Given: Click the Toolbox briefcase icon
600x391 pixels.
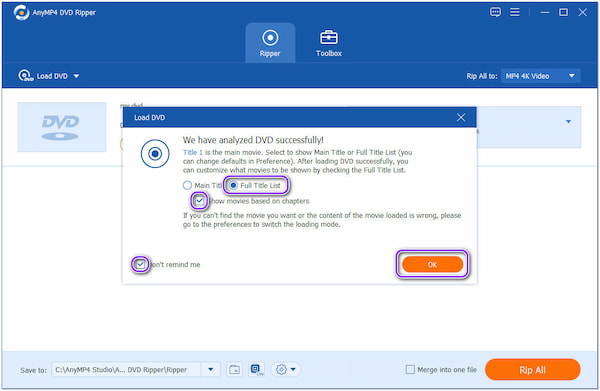Looking at the screenshot, I should click(x=329, y=37).
